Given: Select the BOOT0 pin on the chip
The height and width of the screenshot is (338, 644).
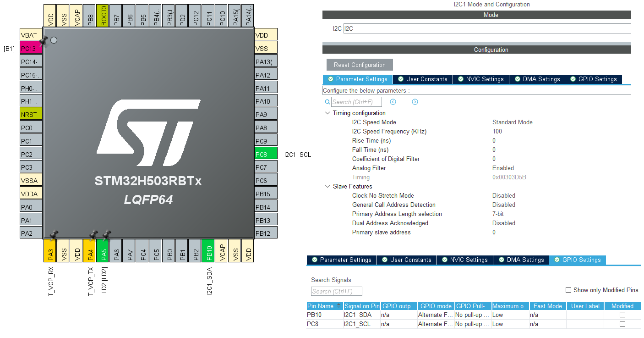Looking at the screenshot, I should 102,14.
